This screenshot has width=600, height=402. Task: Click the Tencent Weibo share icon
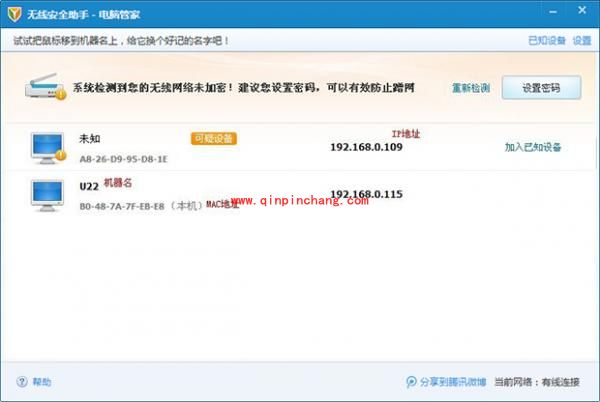click(411, 381)
